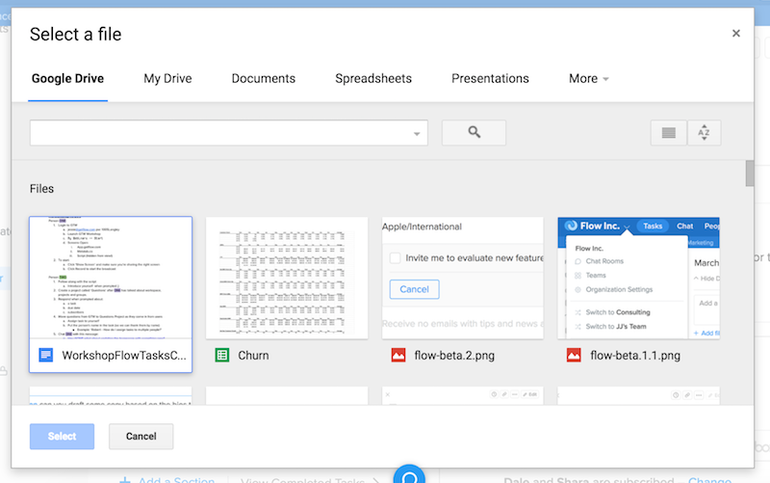Click the 'Churn' file name

coord(253,355)
